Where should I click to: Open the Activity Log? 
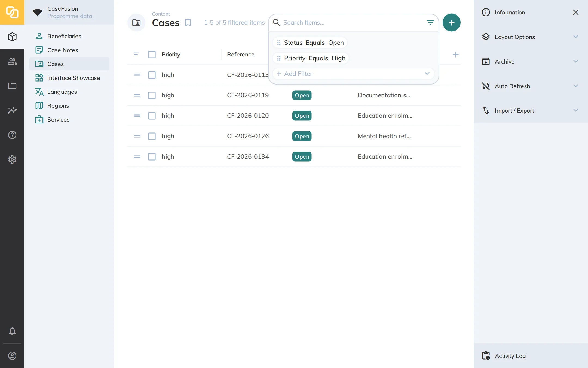[531, 356]
